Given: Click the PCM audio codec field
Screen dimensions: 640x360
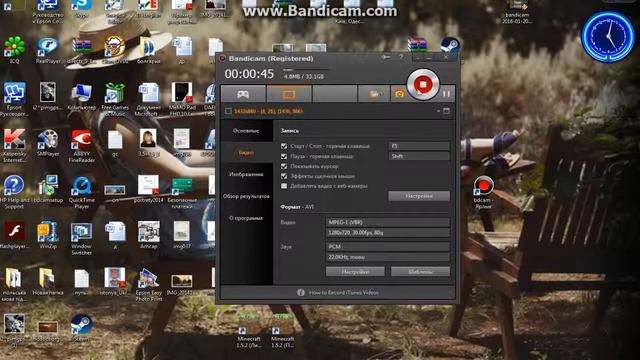Looking at the screenshot, I should pos(388,247).
